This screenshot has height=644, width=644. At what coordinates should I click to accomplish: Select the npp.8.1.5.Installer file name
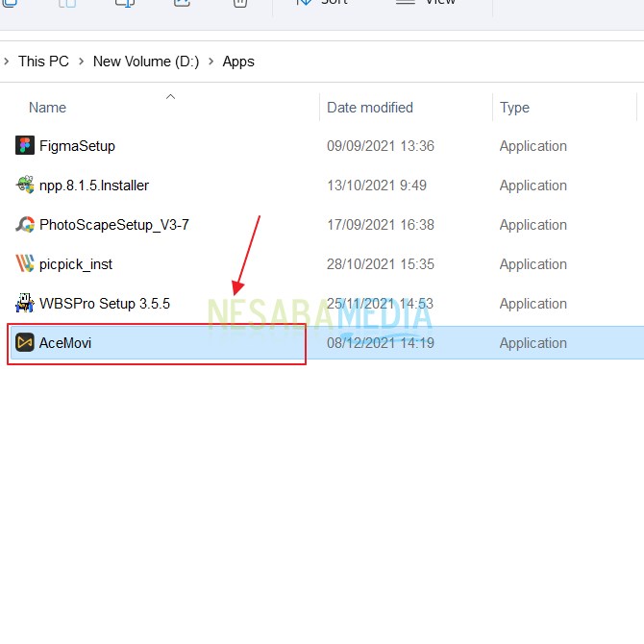[x=94, y=186]
